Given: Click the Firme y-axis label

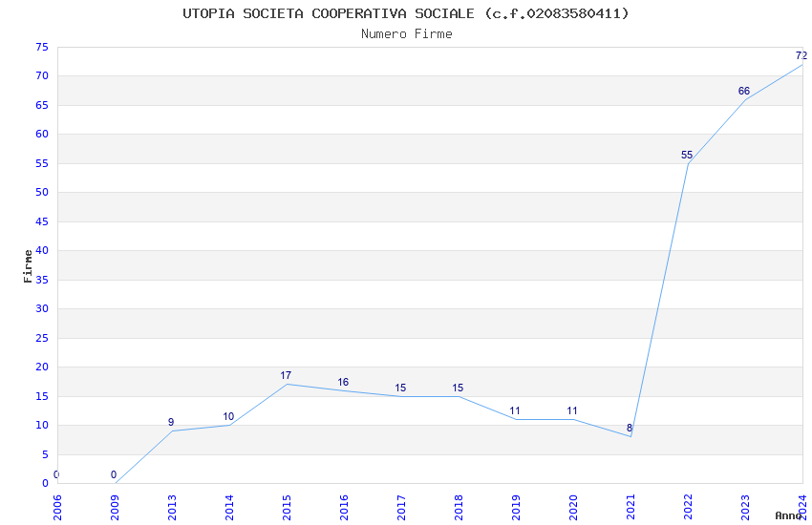Looking at the screenshot, I should (x=28, y=266).
